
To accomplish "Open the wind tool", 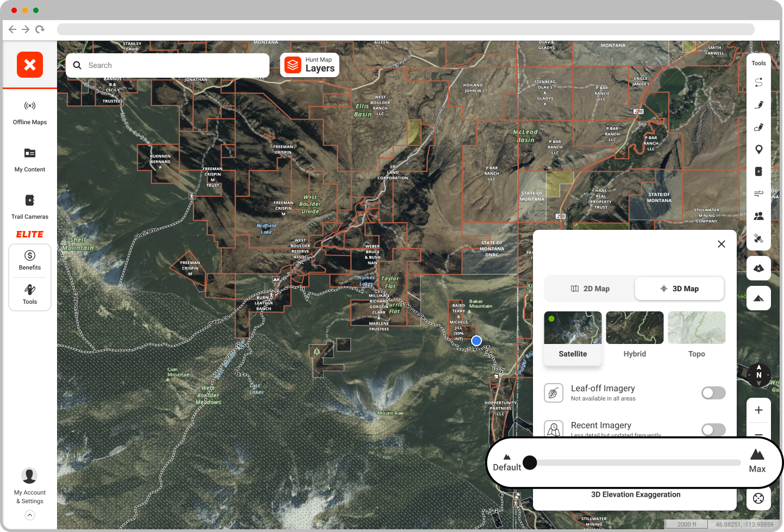I will click(x=759, y=193).
